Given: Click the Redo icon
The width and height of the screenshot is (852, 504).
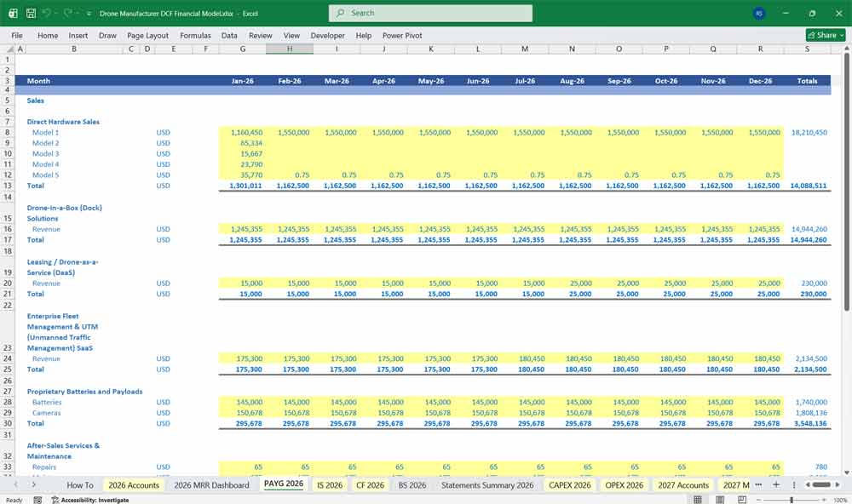Looking at the screenshot, I should click(66, 13).
